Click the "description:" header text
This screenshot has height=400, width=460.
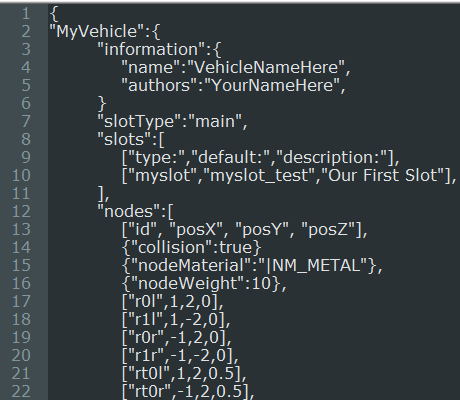click(x=335, y=158)
